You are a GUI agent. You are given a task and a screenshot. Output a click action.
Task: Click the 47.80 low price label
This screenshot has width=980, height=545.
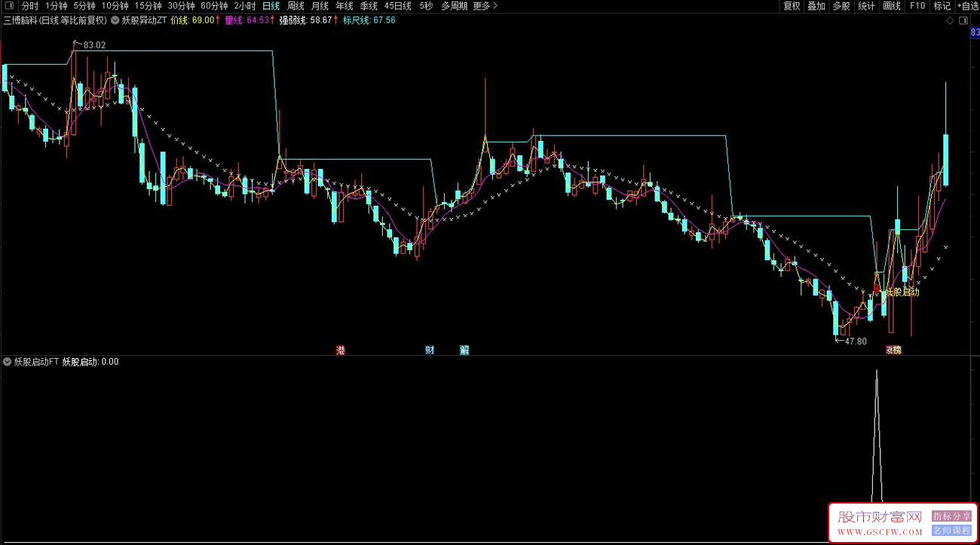pos(856,341)
